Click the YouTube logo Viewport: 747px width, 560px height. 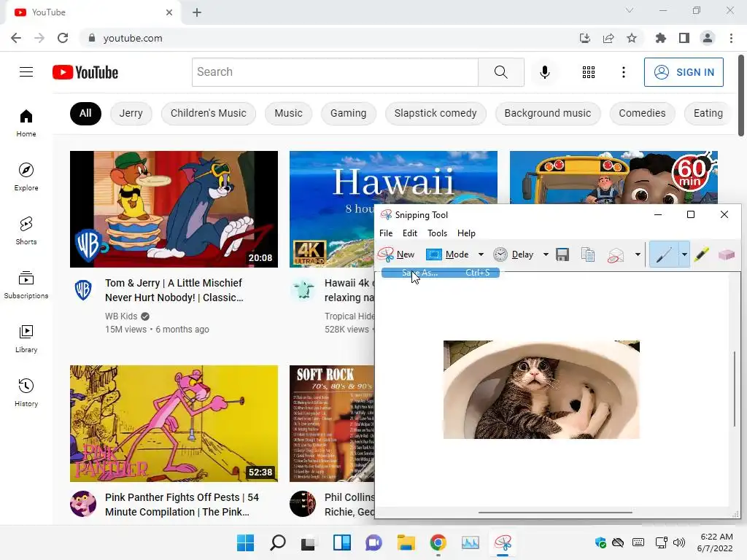85,72
